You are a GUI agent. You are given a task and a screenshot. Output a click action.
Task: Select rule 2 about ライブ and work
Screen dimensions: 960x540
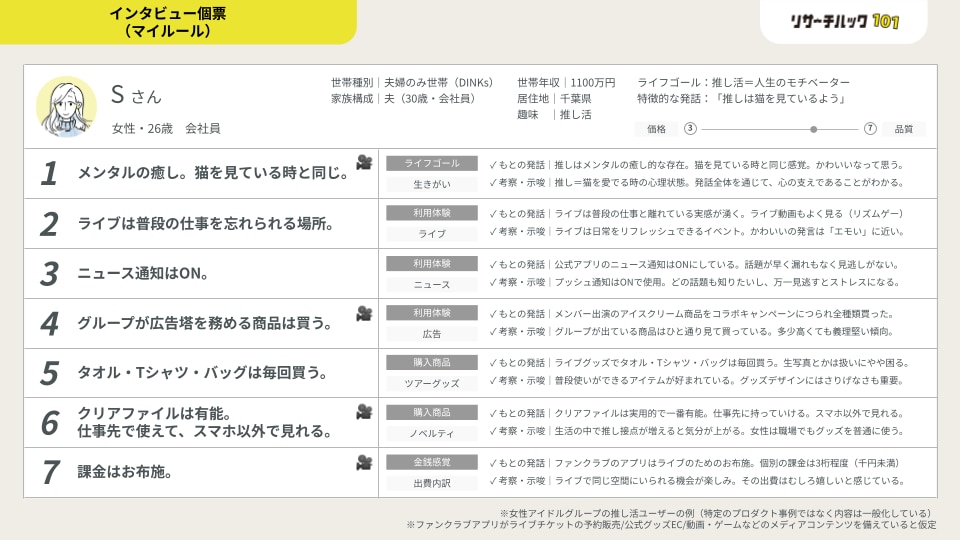205,223
